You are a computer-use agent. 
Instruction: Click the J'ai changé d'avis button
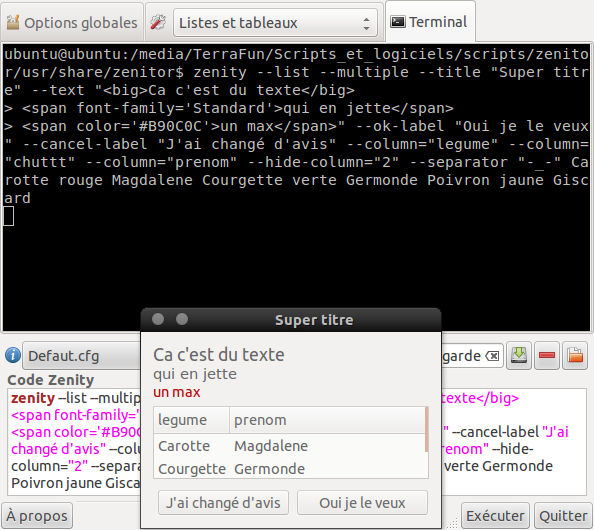coord(223,503)
